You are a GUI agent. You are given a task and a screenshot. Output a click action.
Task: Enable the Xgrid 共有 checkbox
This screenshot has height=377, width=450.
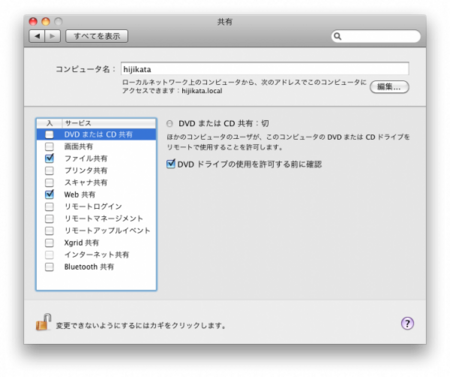tap(49, 242)
